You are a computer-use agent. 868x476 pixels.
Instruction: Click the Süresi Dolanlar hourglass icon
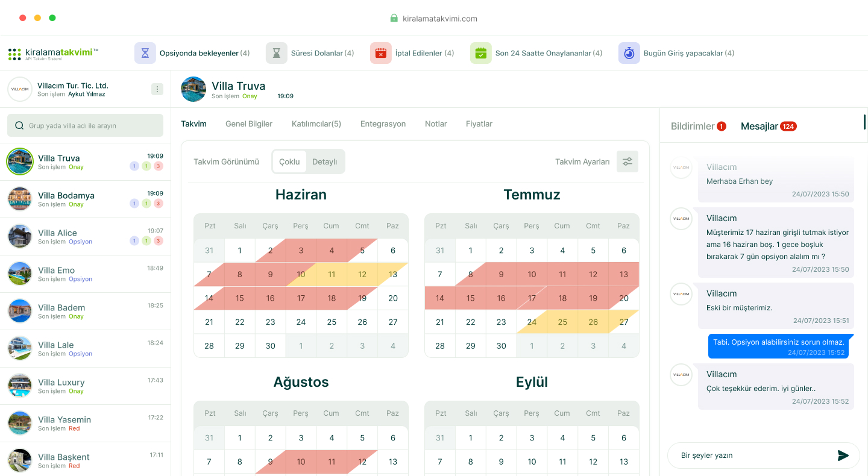(276, 53)
